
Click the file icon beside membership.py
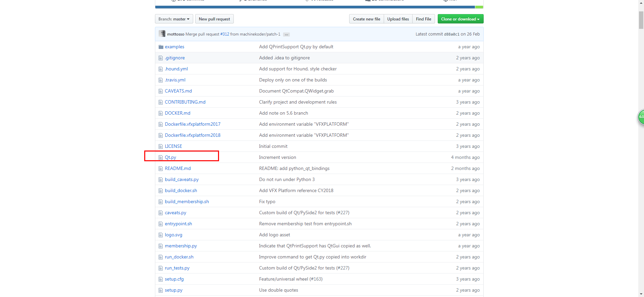pyautogui.click(x=160, y=246)
